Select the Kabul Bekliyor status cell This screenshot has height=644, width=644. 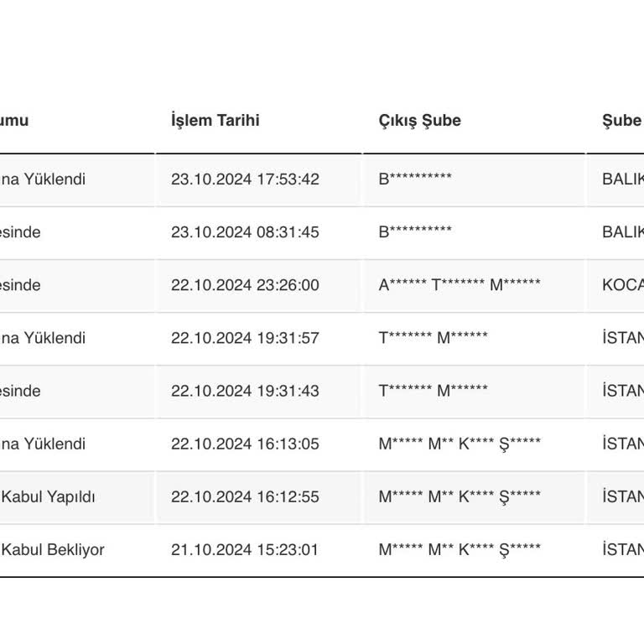pyautogui.click(x=53, y=550)
